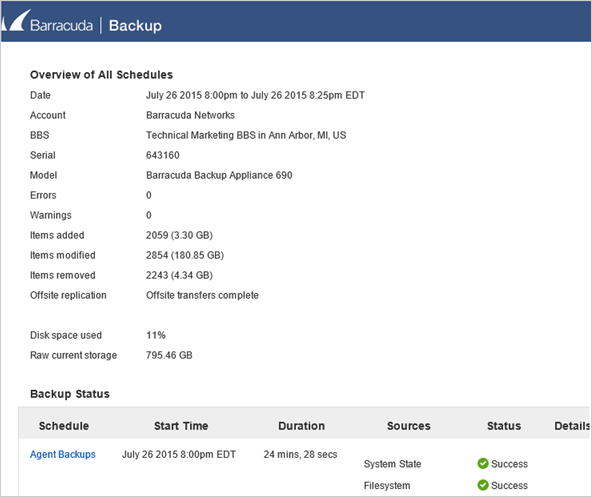The width and height of the screenshot is (592, 497).
Task: Click the green checkmark beside System State
Action: pyautogui.click(x=483, y=463)
